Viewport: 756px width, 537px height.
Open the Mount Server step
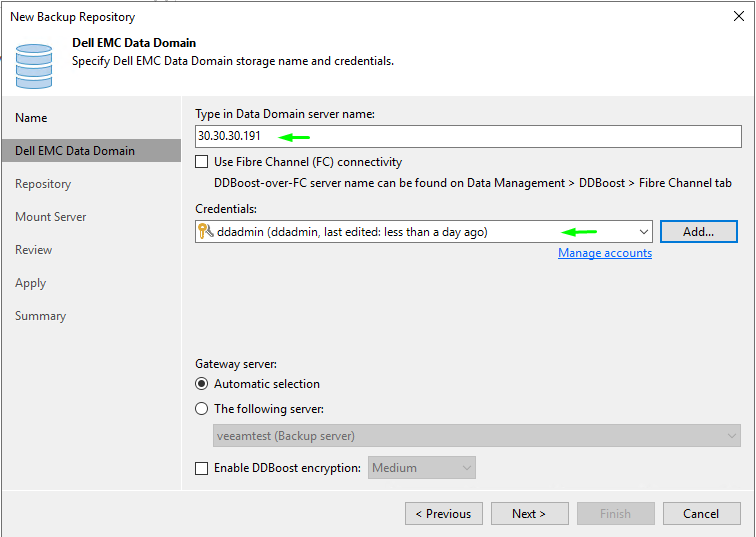(51, 217)
